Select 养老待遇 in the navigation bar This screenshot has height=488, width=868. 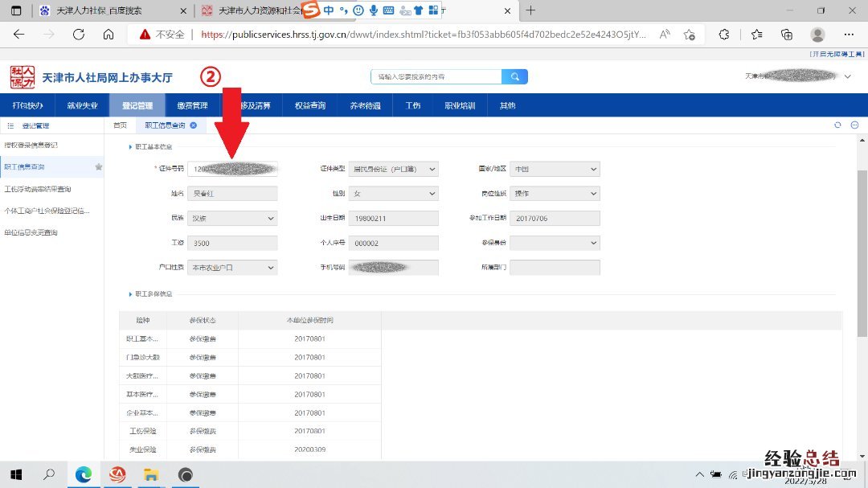point(365,105)
